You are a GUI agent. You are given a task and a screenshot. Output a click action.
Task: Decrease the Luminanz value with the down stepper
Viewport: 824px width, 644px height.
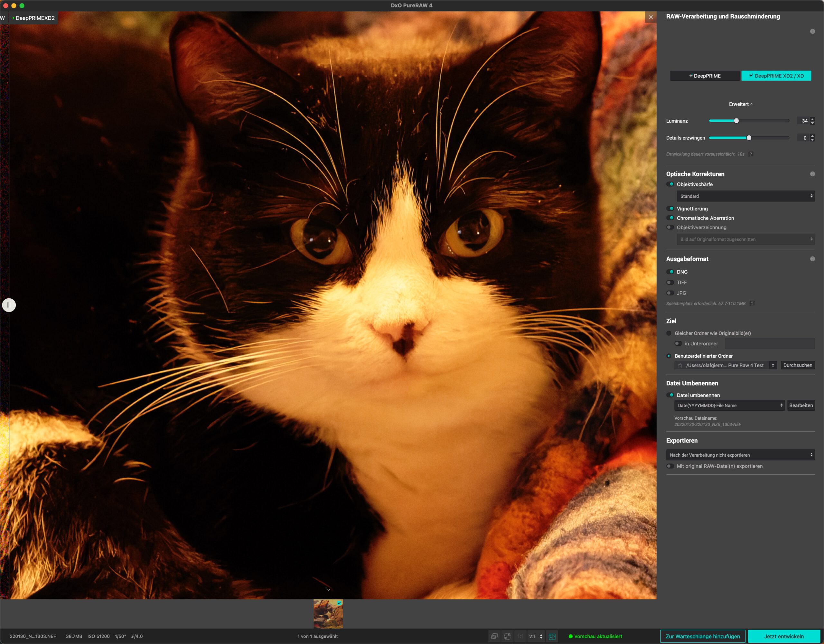tap(812, 123)
